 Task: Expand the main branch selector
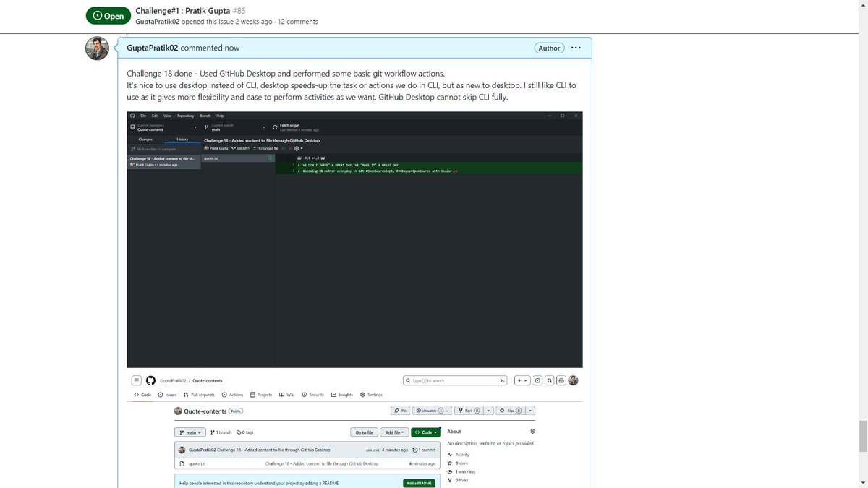[x=190, y=432]
